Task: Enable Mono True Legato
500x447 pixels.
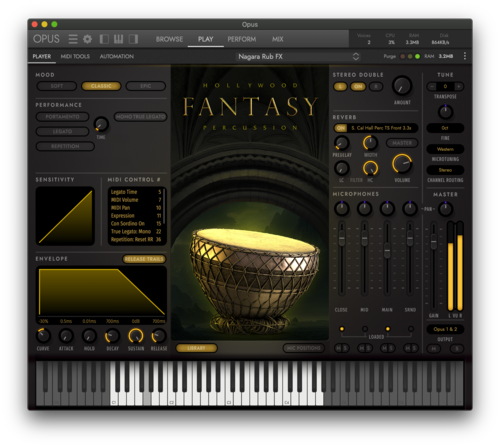Action: coord(140,117)
